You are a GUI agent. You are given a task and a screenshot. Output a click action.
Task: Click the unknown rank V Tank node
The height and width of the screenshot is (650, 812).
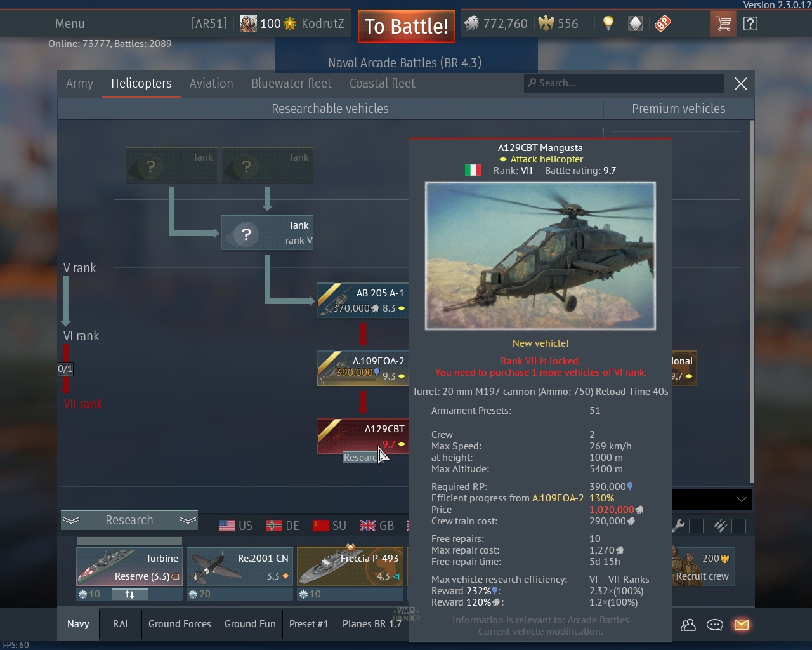[x=267, y=233]
